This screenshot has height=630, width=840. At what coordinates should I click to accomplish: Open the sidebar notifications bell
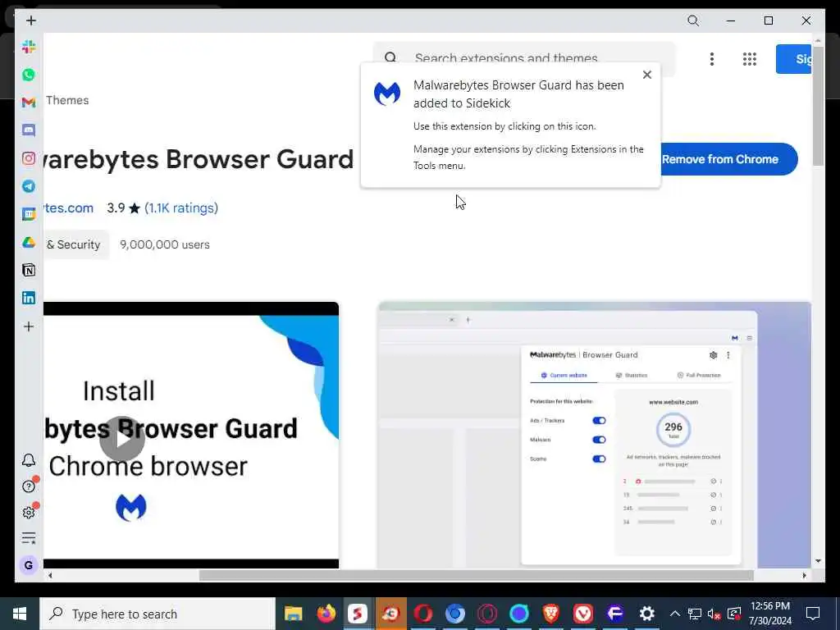pos(29,460)
